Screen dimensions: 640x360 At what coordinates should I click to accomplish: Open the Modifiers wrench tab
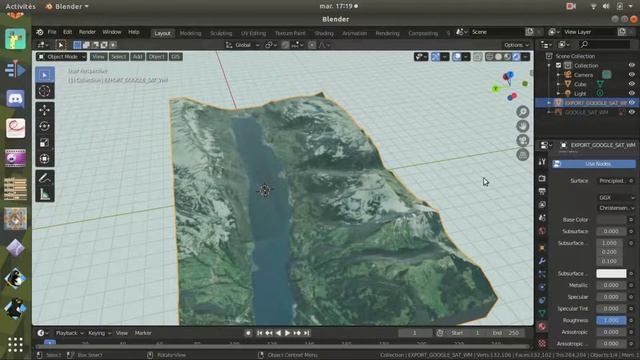[x=542, y=261]
